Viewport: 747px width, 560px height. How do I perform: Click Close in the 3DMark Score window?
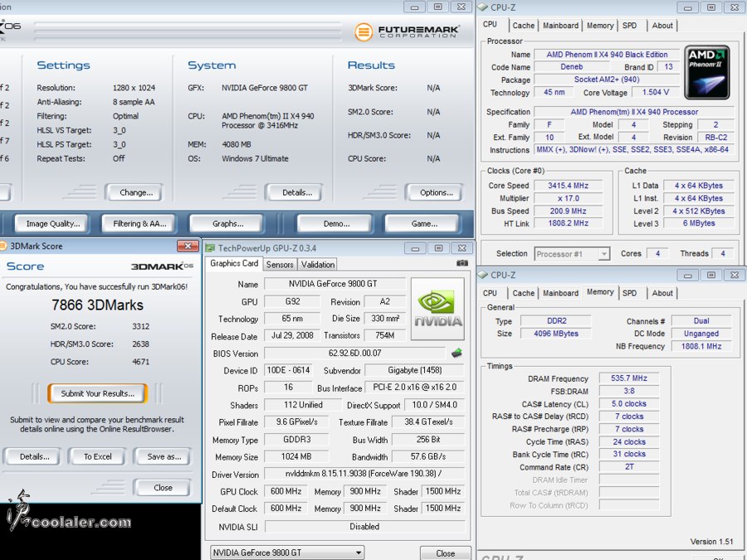point(163,488)
